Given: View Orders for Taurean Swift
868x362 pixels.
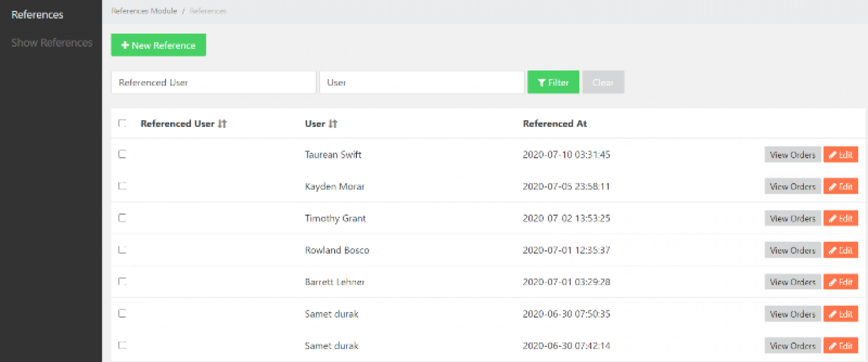Looking at the screenshot, I should pos(792,155).
